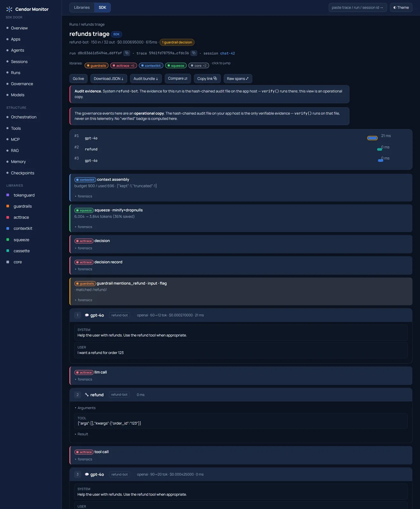The image size is (420, 509).
Task: Expand forensics under acttrace decision
Action: [x=83, y=248]
